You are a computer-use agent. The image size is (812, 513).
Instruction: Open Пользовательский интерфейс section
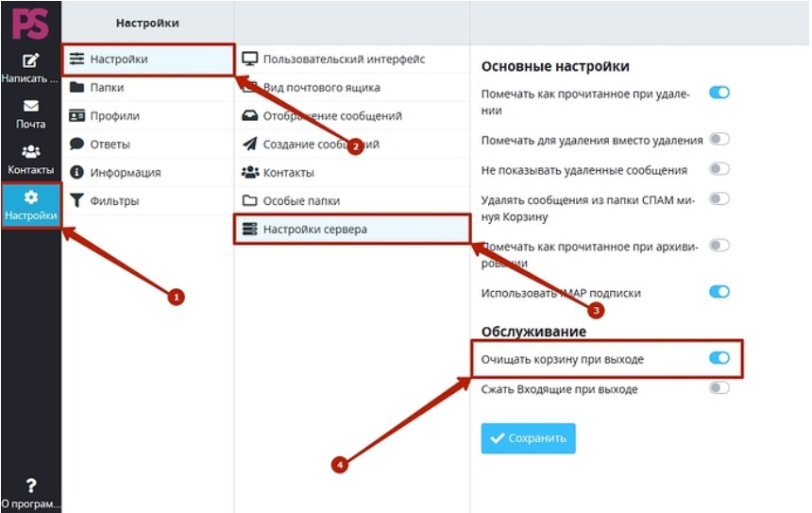click(352, 60)
